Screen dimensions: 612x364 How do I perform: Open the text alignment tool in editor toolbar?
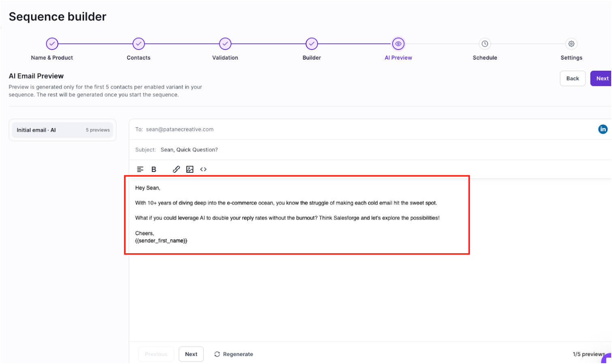coord(140,169)
